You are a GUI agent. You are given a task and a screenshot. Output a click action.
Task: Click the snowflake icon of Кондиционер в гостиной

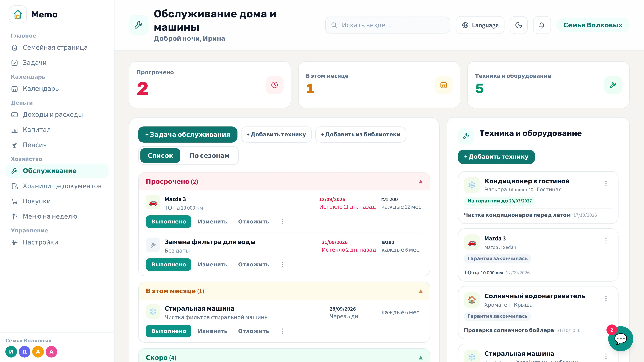coord(472,185)
